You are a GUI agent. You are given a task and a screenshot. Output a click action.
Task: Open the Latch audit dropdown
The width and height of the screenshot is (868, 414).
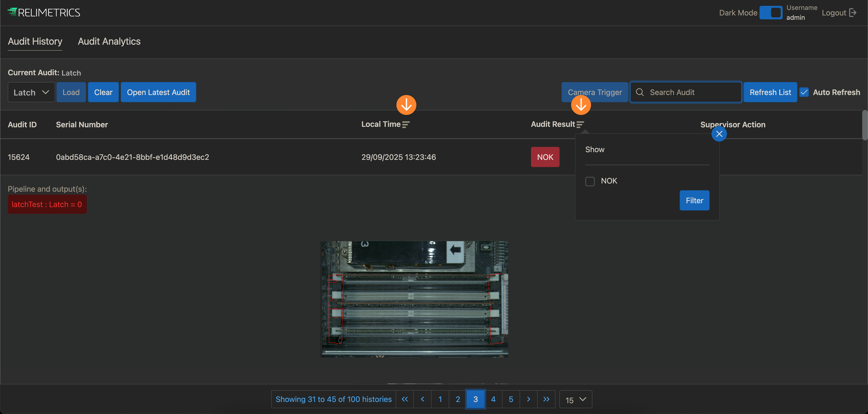tap(31, 92)
